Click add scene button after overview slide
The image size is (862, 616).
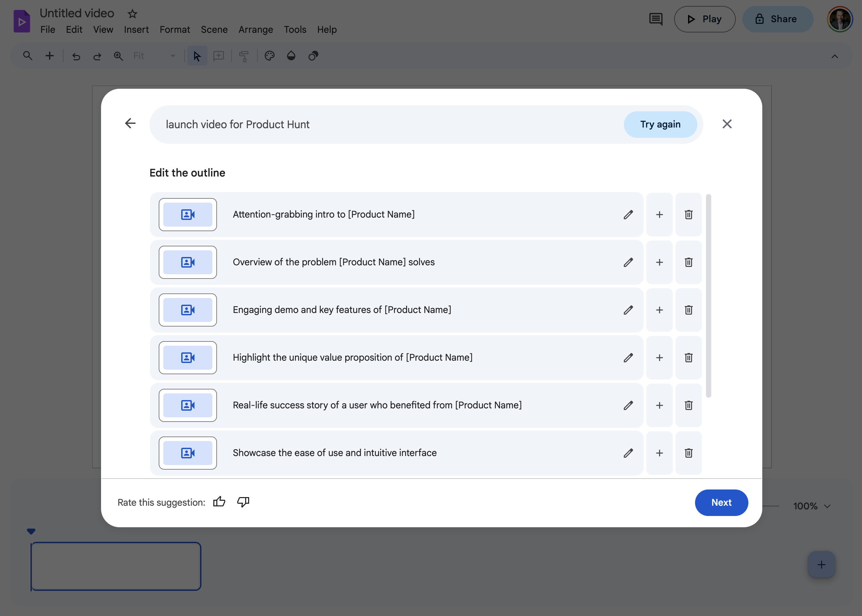point(659,262)
